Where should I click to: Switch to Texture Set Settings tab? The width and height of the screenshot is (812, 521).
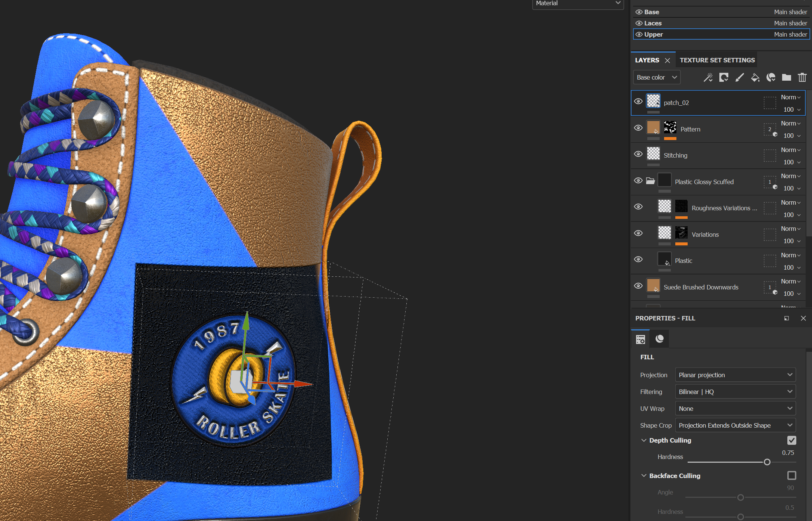717,60
